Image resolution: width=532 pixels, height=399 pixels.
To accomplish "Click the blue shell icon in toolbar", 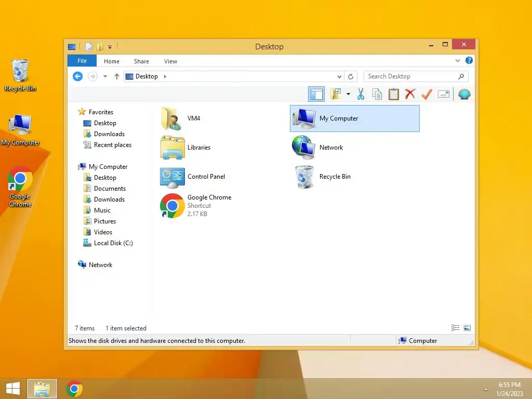I will tap(464, 94).
